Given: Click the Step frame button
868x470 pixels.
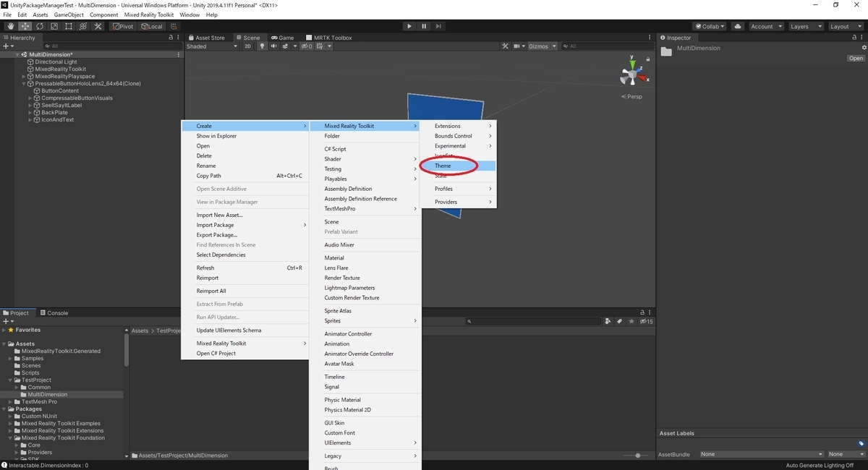Looking at the screenshot, I should [x=438, y=26].
